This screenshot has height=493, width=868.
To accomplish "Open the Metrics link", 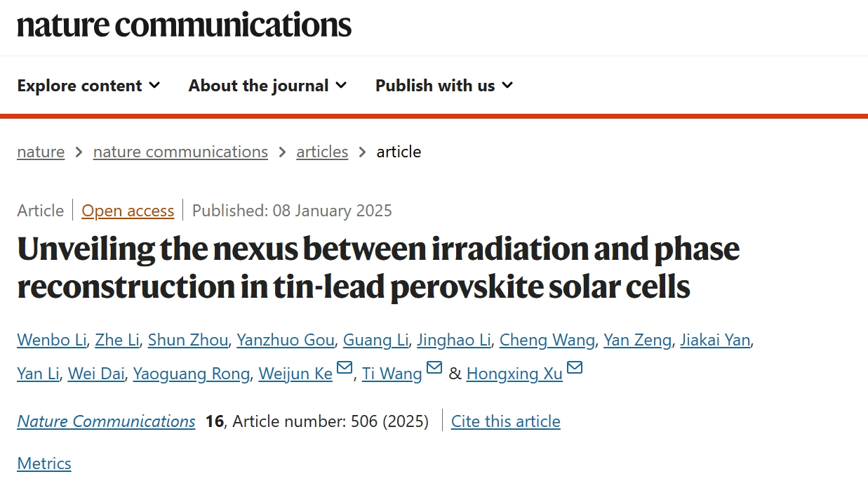I will [44, 464].
